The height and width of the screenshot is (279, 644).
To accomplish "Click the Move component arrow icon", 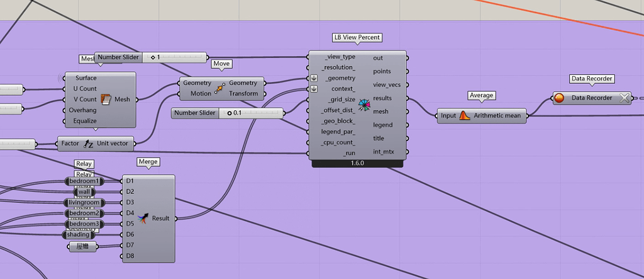I will 220,88.
